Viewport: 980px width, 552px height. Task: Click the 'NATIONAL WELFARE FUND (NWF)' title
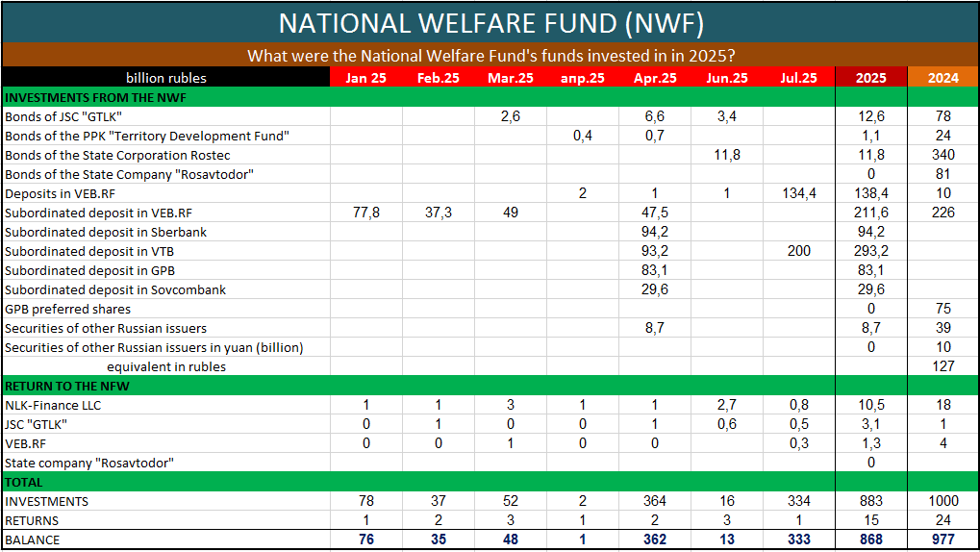click(x=491, y=23)
